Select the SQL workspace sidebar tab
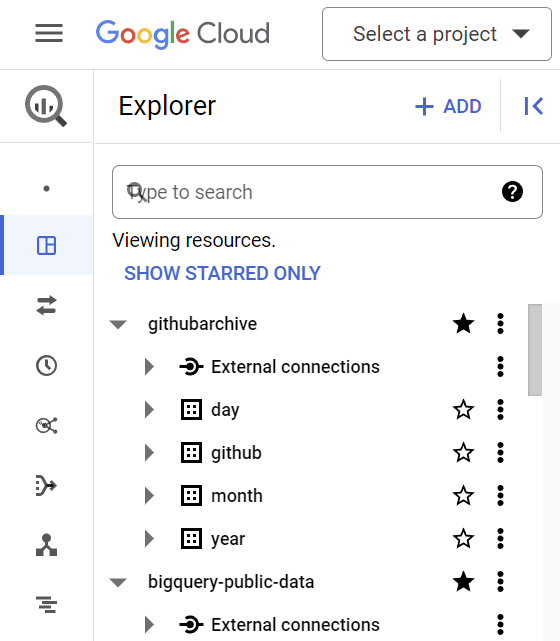Image resolution: width=560 pixels, height=641 pixels. tap(46, 245)
